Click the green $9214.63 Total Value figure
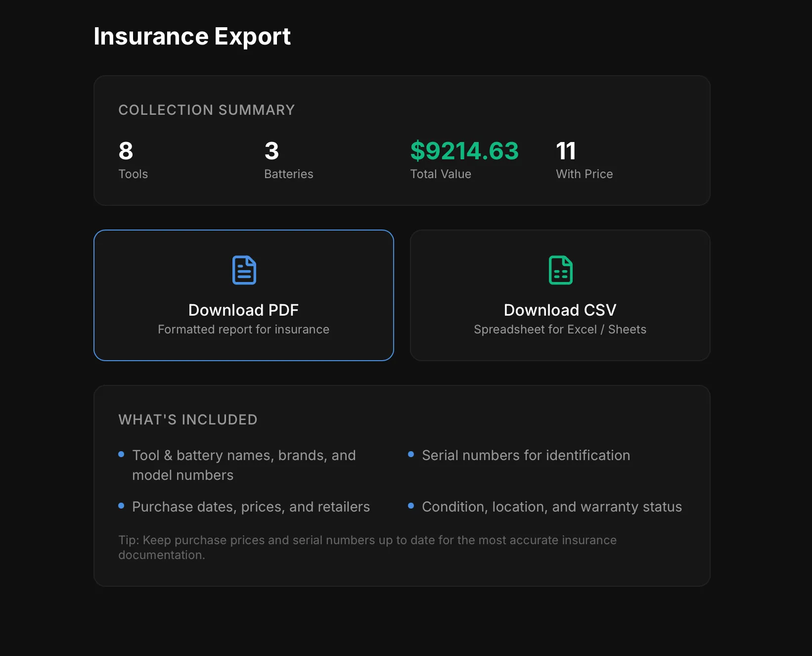 464,151
